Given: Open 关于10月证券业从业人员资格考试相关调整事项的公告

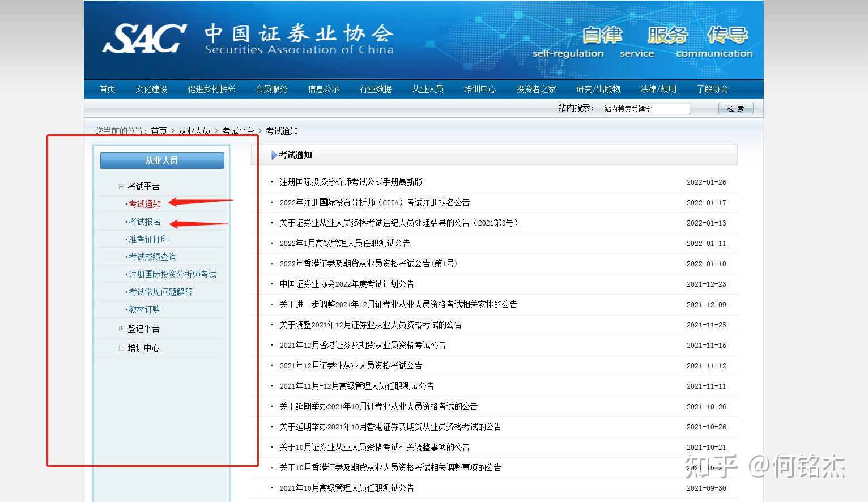Looking at the screenshot, I should (375, 447).
